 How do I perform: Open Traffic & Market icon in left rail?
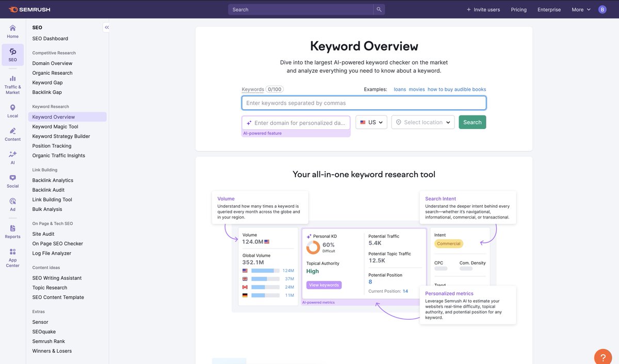(x=12, y=85)
